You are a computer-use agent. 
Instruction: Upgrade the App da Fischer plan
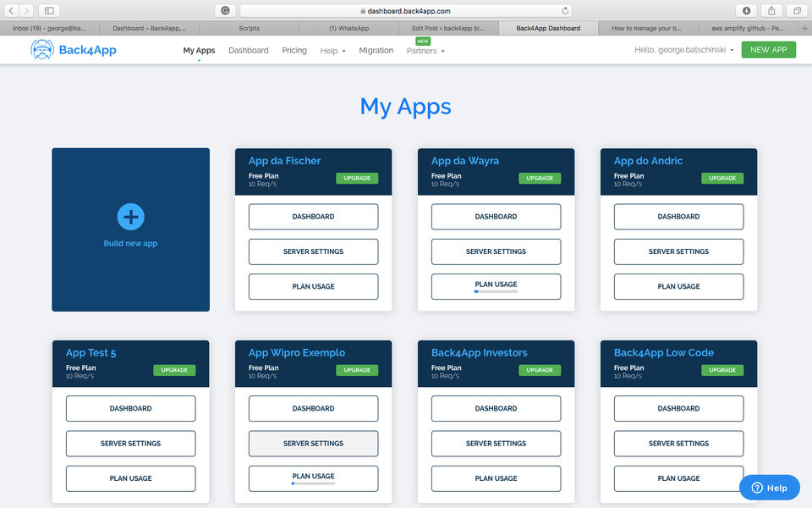point(357,179)
